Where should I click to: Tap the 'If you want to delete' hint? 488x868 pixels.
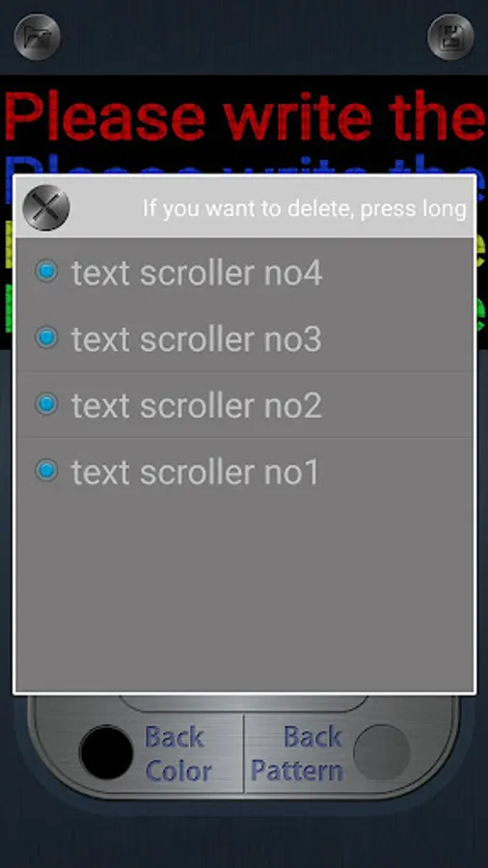pyautogui.click(x=305, y=208)
